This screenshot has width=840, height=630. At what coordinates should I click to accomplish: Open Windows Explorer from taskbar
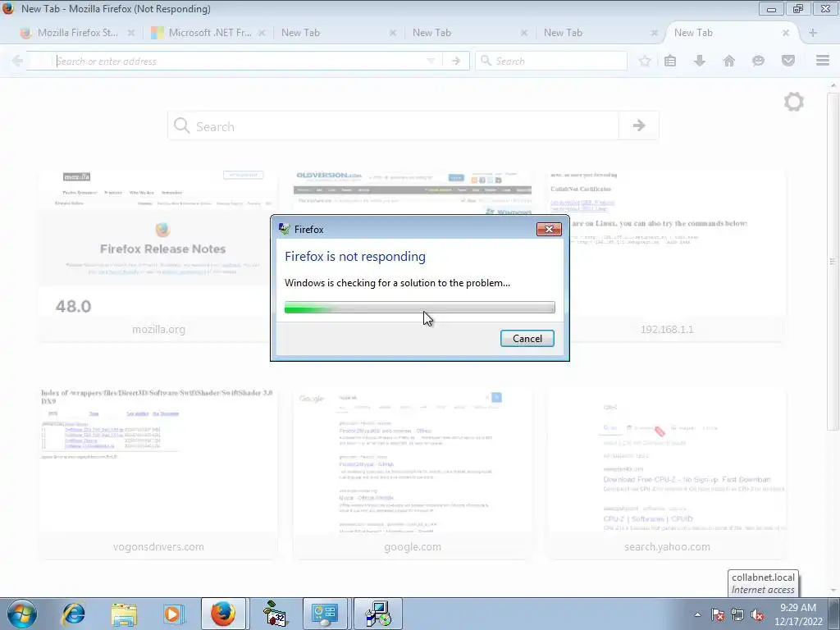coord(124,614)
